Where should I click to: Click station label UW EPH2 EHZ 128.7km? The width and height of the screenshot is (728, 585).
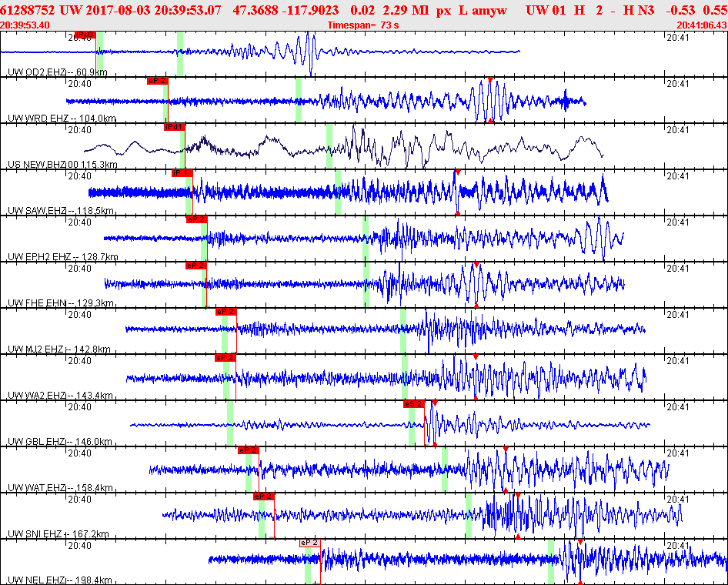pos(62,257)
